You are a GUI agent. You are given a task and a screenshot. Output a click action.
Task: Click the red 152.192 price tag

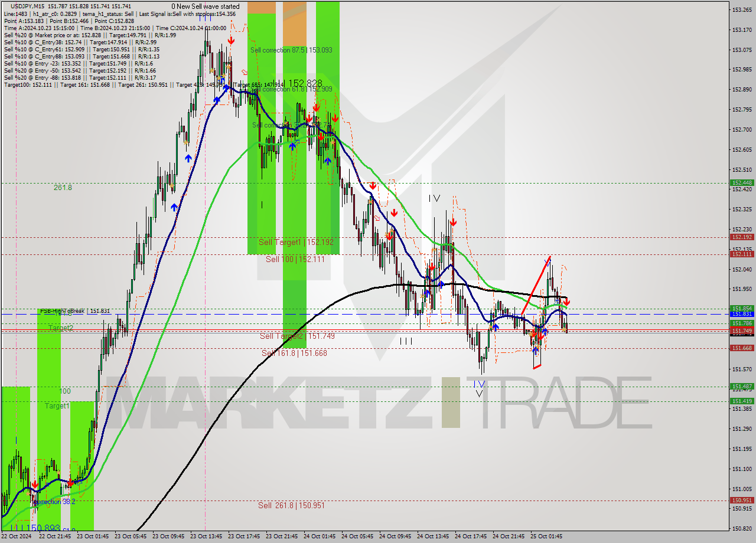point(742,237)
